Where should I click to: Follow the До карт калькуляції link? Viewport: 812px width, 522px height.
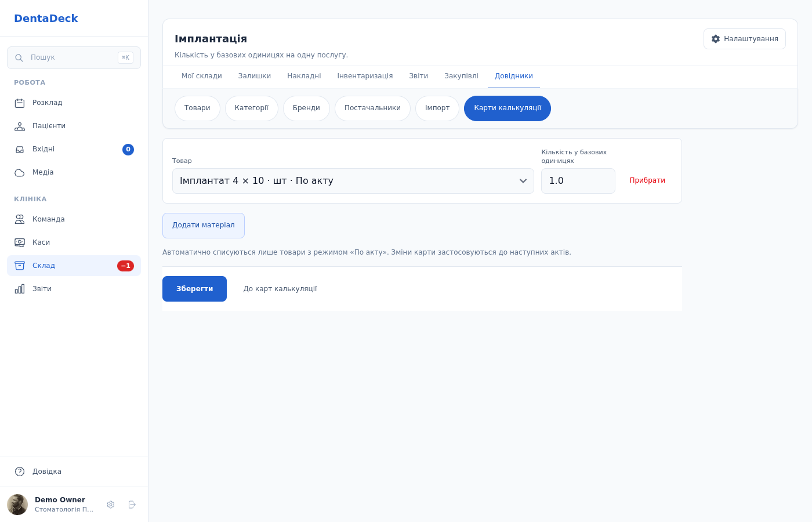[x=280, y=289]
